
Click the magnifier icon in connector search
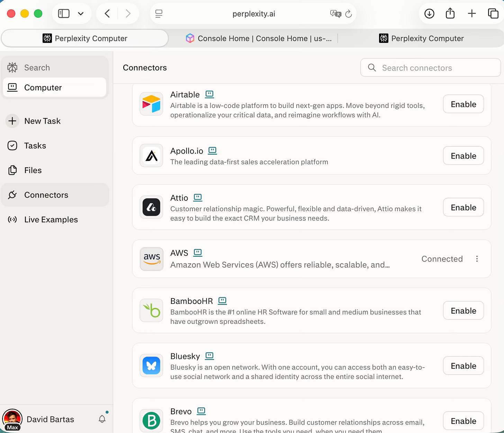pos(372,67)
